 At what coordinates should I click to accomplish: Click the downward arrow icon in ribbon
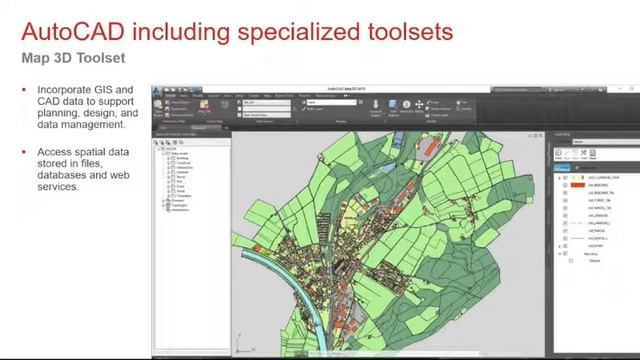[x=376, y=104]
